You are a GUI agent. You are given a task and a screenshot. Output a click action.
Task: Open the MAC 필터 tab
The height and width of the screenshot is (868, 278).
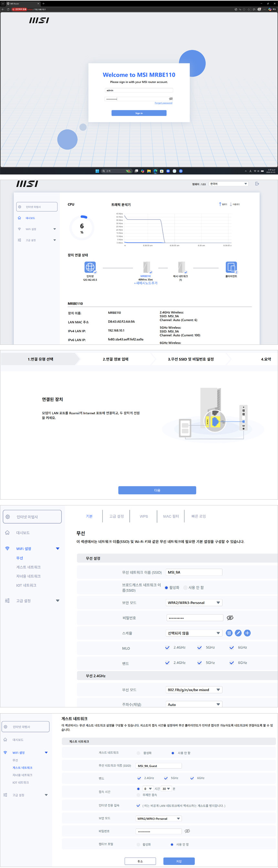point(171,516)
